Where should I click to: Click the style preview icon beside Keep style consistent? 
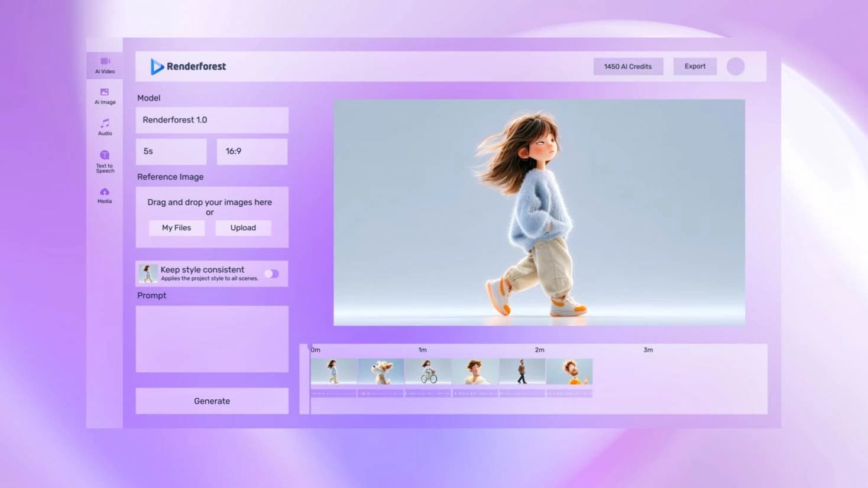147,274
